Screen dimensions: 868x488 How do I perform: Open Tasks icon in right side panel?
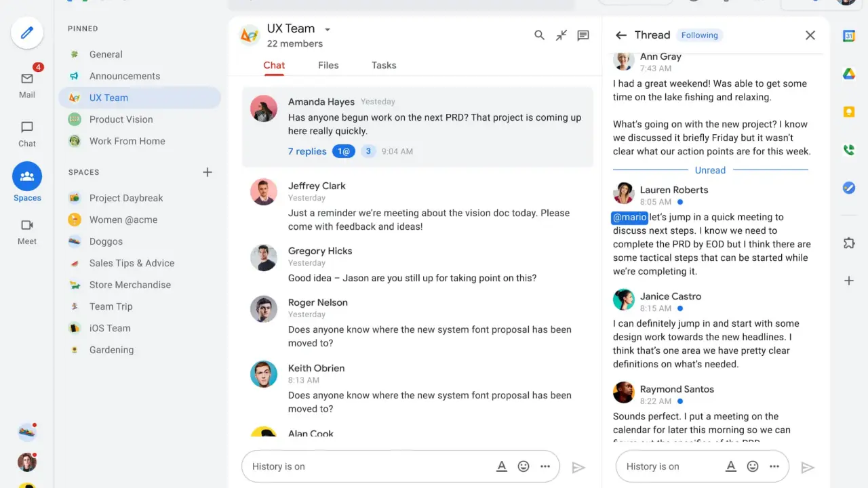[x=849, y=188]
